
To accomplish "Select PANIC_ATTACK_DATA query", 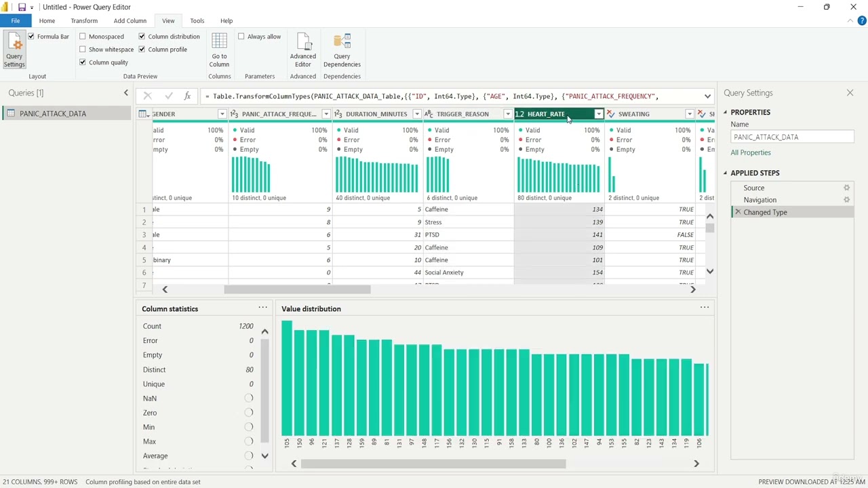I will click(x=66, y=113).
